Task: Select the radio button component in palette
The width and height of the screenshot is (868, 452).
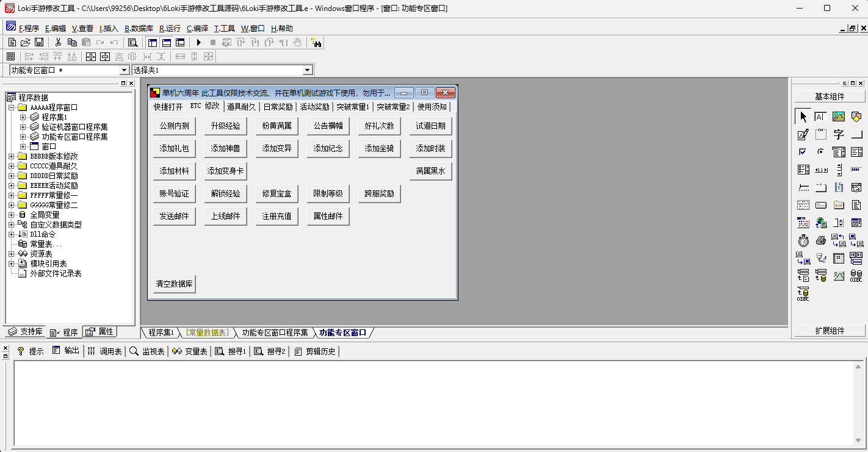Action: click(x=821, y=152)
